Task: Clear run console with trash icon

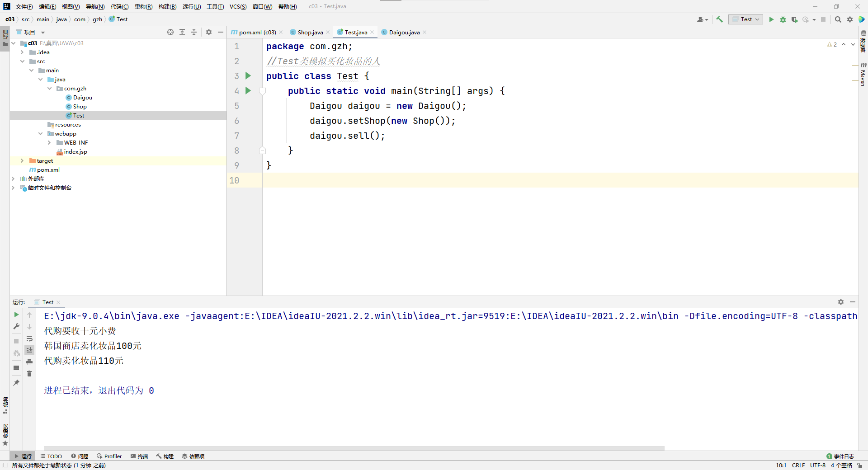Action: (29, 374)
